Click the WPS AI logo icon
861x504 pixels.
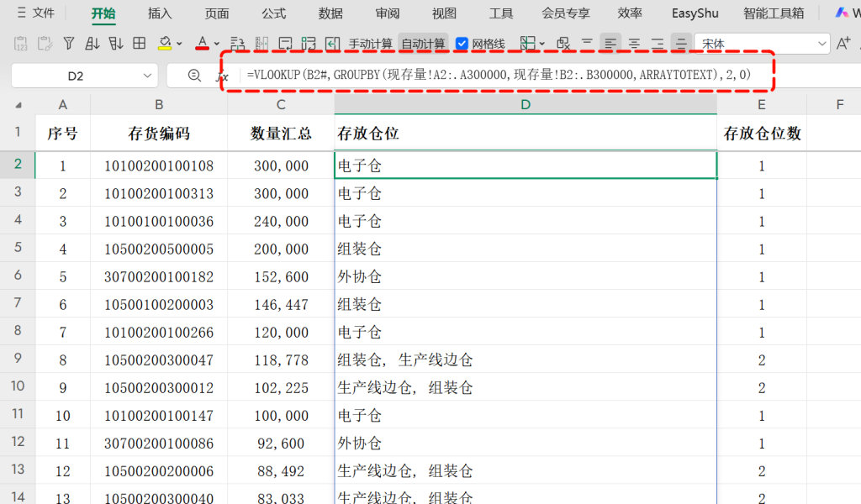point(842,13)
